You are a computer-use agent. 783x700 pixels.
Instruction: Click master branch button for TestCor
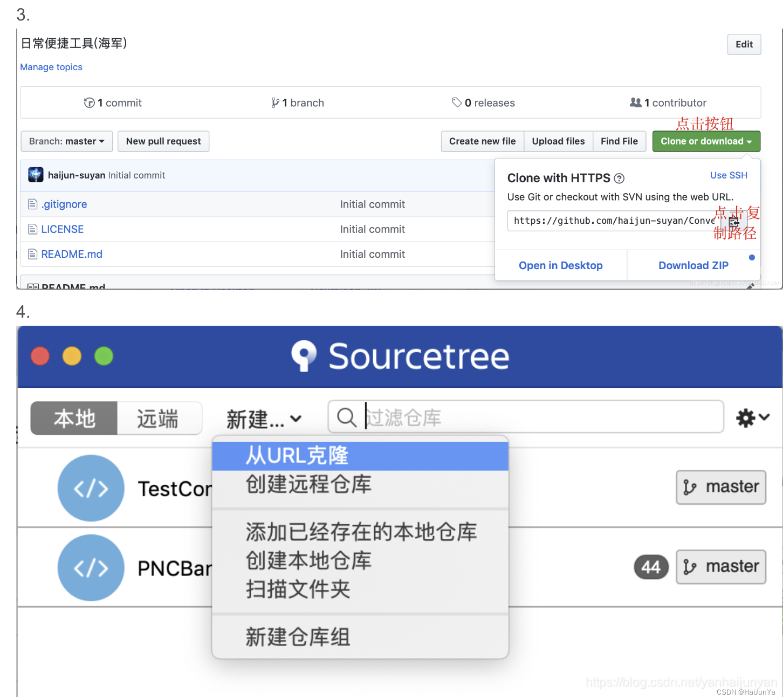(721, 488)
